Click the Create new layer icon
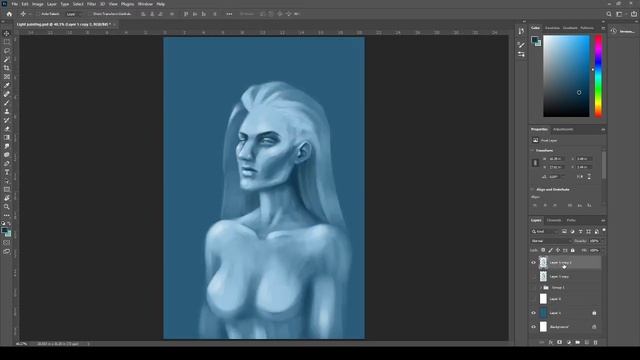 point(587,342)
